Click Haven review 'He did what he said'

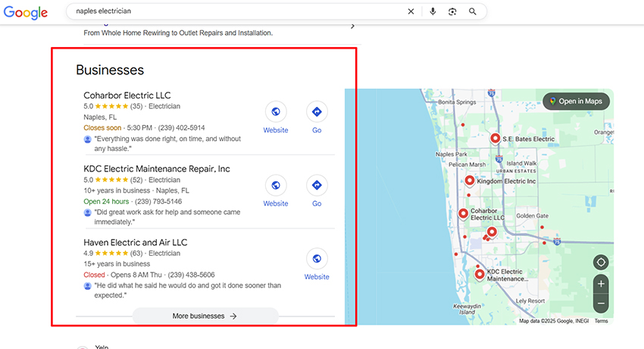187,291
